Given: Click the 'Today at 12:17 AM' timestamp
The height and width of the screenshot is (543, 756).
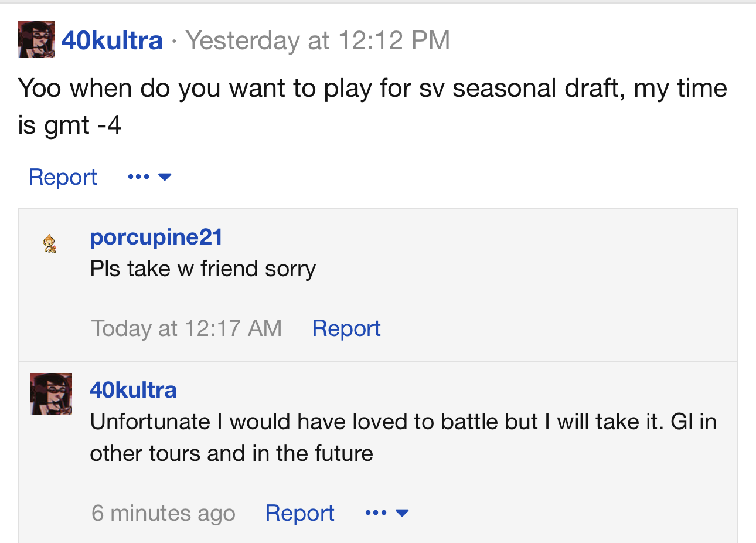Looking at the screenshot, I should [186, 328].
